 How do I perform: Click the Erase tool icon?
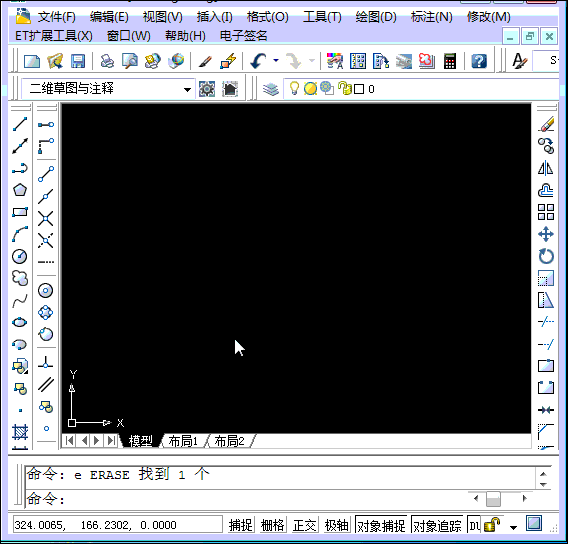546,124
